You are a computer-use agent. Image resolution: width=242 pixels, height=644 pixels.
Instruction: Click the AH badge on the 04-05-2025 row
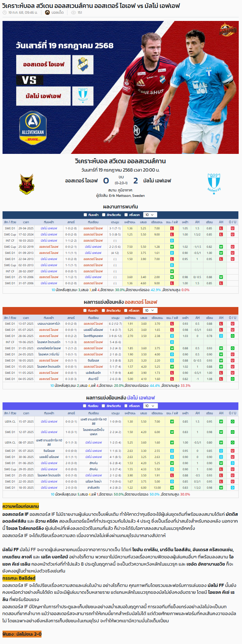pyautogui.click(x=221, y=379)
